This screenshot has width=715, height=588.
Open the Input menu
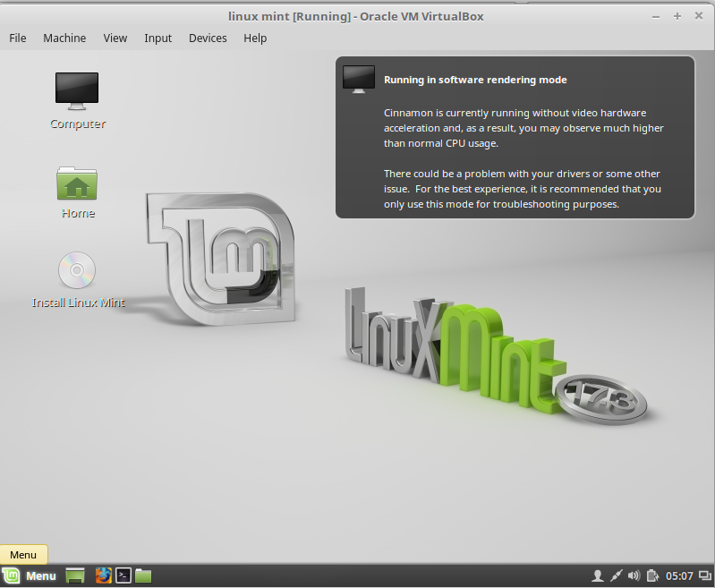click(x=157, y=38)
